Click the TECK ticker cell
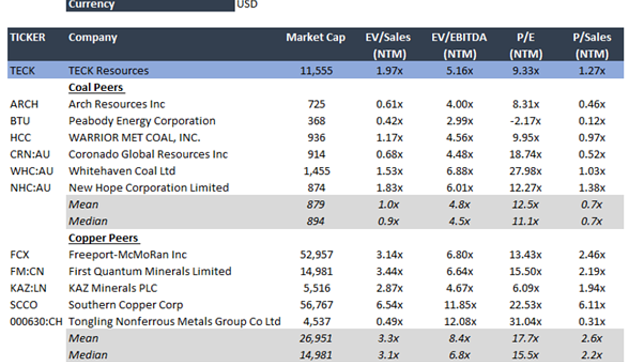The height and width of the screenshot is (362, 644). [x=23, y=70]
